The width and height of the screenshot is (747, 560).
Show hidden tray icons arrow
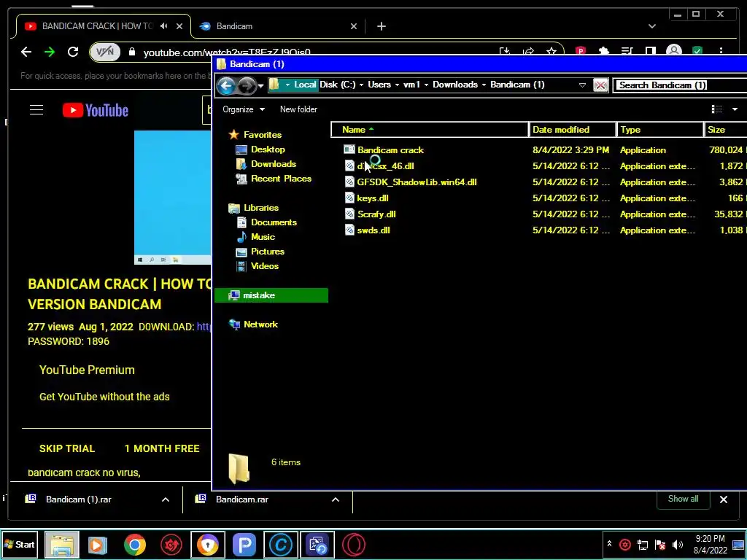pos(609,544)
